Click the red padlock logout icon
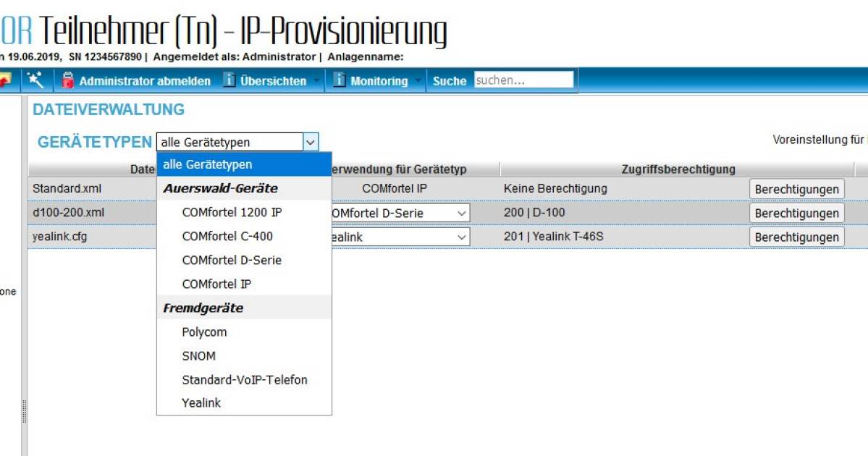Viewport: 868px width, 456px height. pyautogui.click(x=69, y=80)
